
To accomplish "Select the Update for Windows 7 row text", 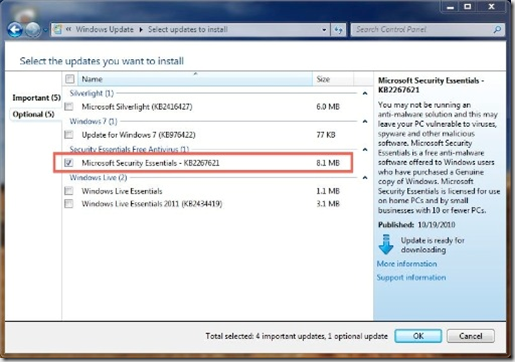I will tap(138, 135).
